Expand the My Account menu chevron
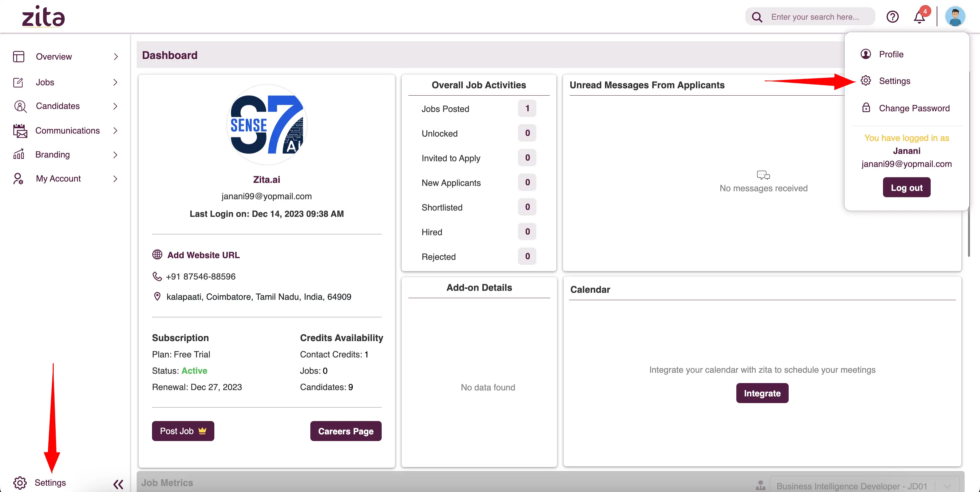Viewport: 980px width, 492px height. 115,179
